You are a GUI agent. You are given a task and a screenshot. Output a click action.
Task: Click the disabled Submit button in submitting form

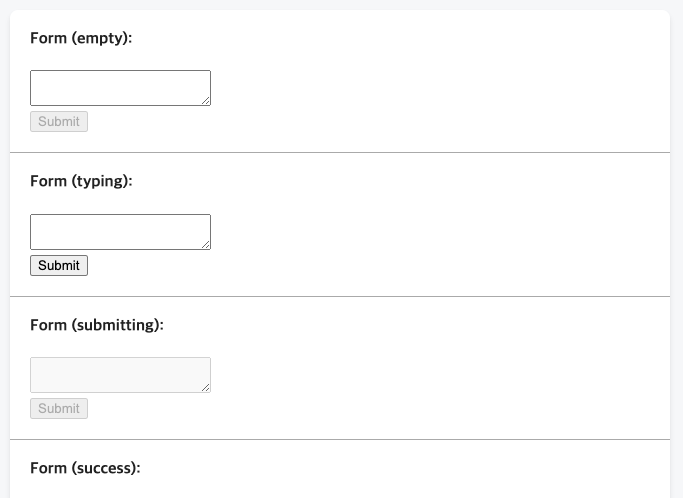tap(59, 409)
